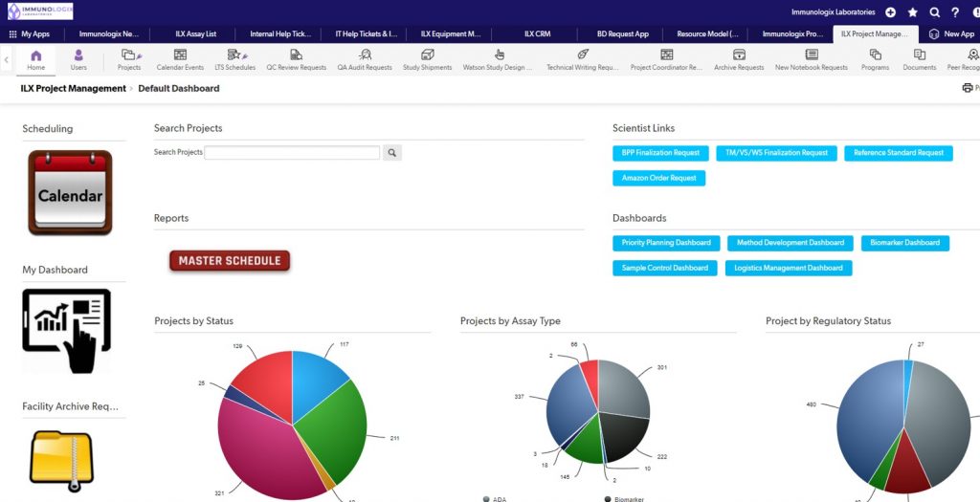Viewport: 980px width, 502px height.
Task: Click the plus create icon in header
Action: click(891, 11)
